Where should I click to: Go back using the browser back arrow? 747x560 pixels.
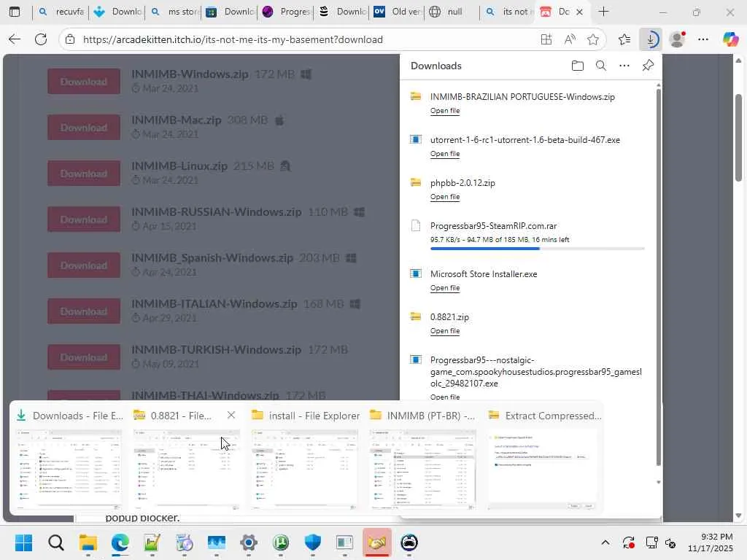[x=15, y=39]
